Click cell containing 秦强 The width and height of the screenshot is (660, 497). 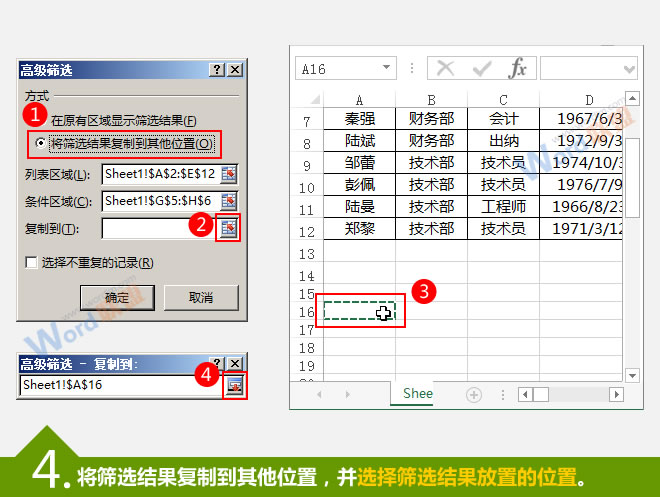[359, 119]
